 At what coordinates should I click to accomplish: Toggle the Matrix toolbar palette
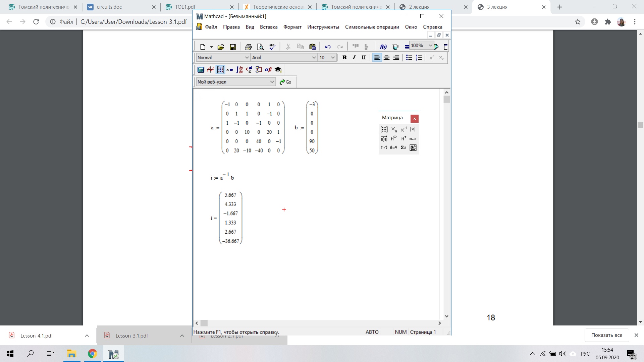click(x=220, y=70)
